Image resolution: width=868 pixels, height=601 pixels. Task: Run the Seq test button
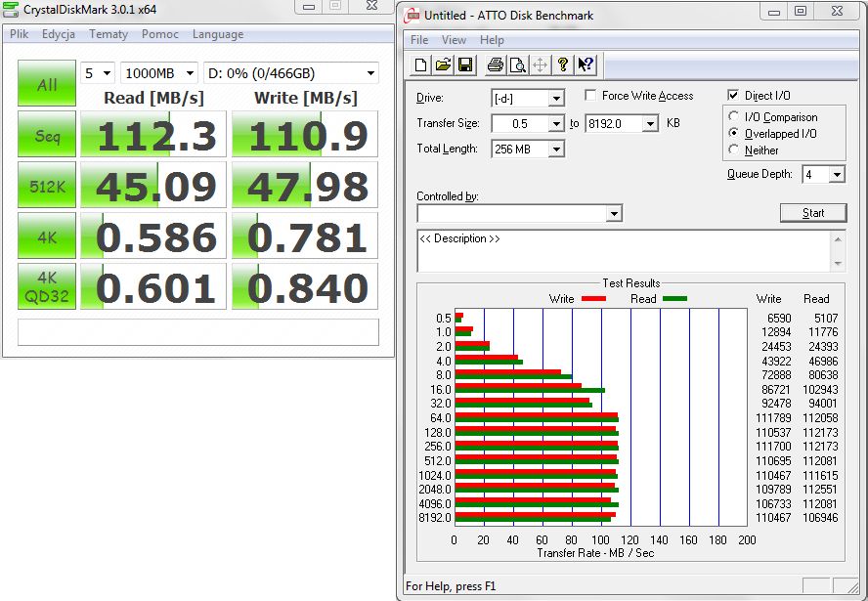tap(47, 134)
